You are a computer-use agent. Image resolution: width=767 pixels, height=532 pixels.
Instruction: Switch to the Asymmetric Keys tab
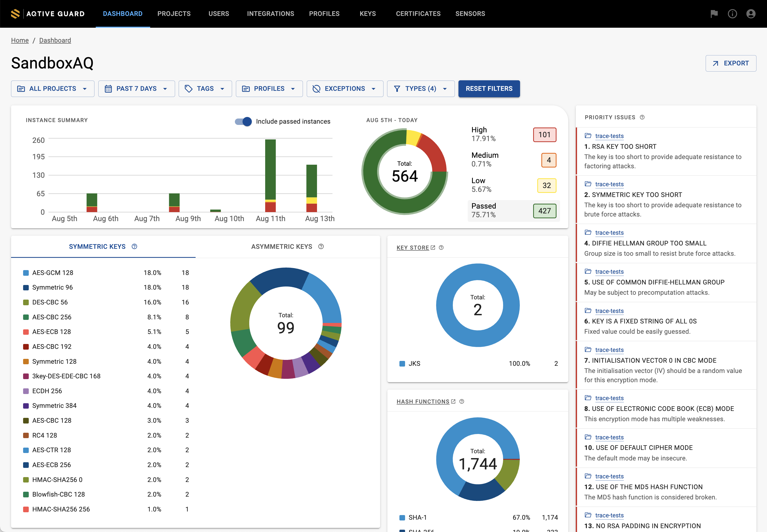tap(282, 247)
